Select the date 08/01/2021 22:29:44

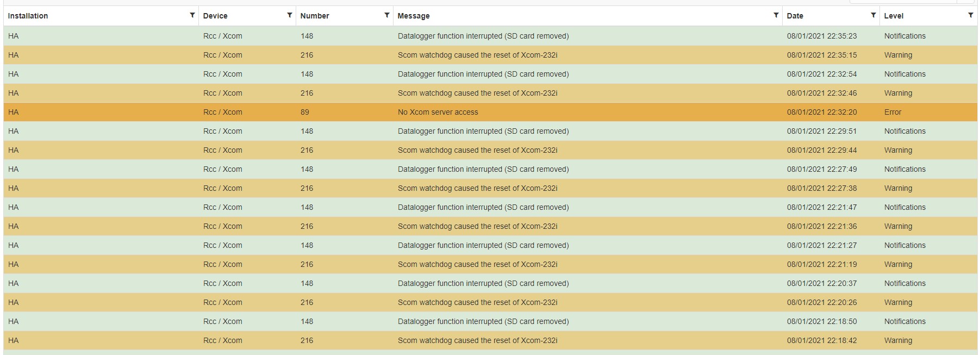point(821,150)
